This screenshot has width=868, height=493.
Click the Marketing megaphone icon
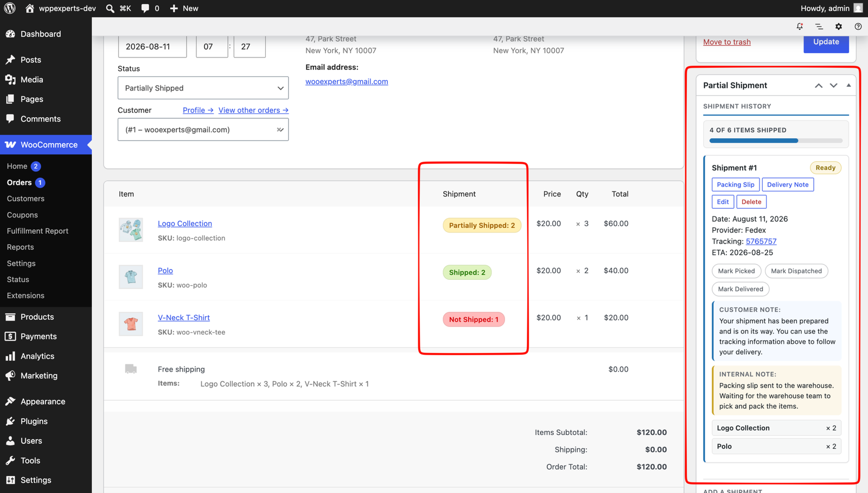pyautogui.click(x=10, y=375)
